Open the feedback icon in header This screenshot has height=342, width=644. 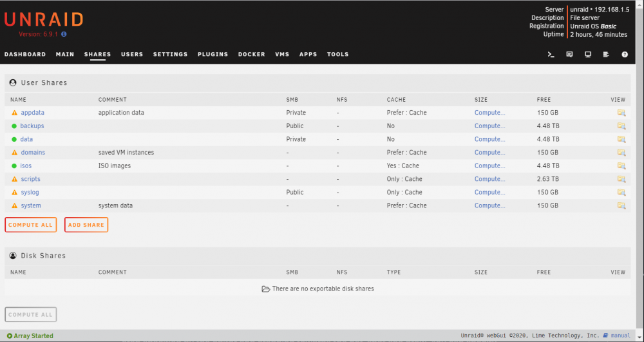tap(569, 54)
